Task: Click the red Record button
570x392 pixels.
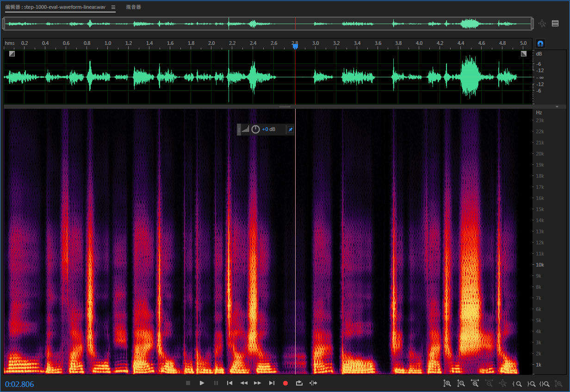Action: (x=285, y=383)
